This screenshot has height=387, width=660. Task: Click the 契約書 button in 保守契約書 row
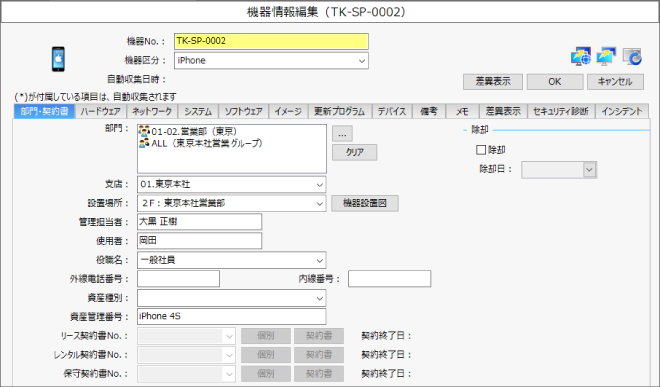click(319, 374)
